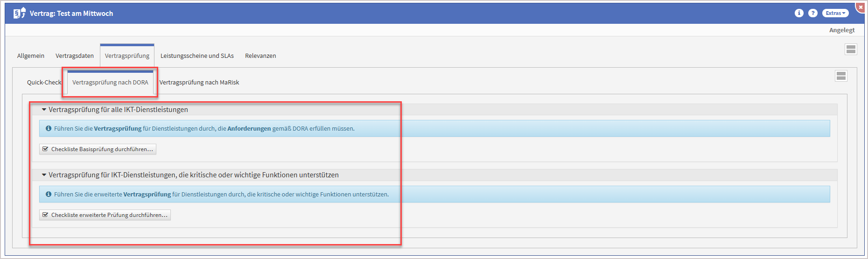Open the Vertragsdaten tab
This screenshot has height=259, width=868.
pyautogui.click(x=75, y=56)
